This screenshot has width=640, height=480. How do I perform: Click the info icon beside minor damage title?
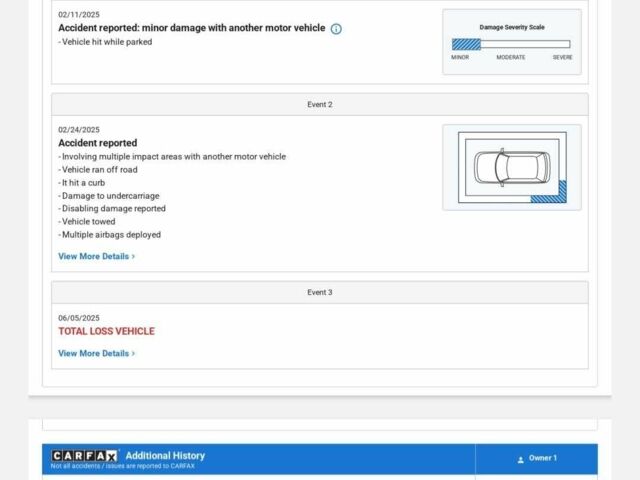(336, 29)
